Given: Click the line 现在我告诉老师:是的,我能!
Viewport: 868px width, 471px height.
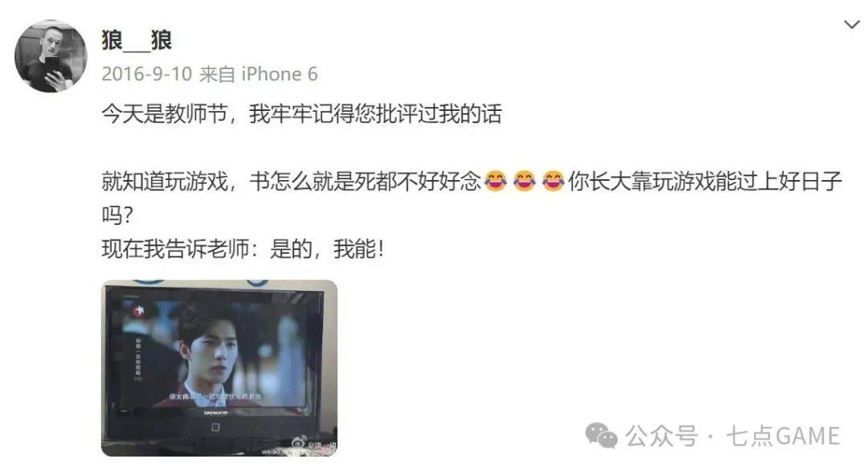Looking at the screenshot, I should coord(243,249).
